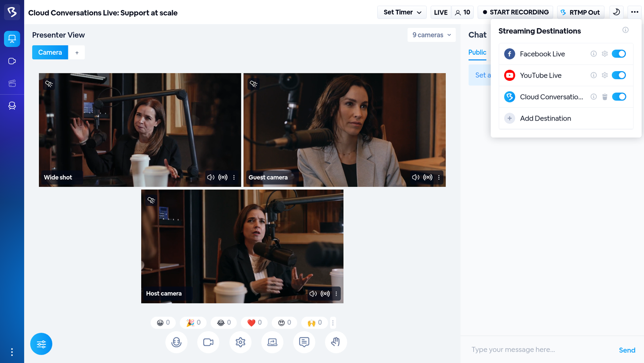Viewport: 644px width, 363px height.
Task: Toggle off YouTube Live streaming
Action: [x=619, y=75]
